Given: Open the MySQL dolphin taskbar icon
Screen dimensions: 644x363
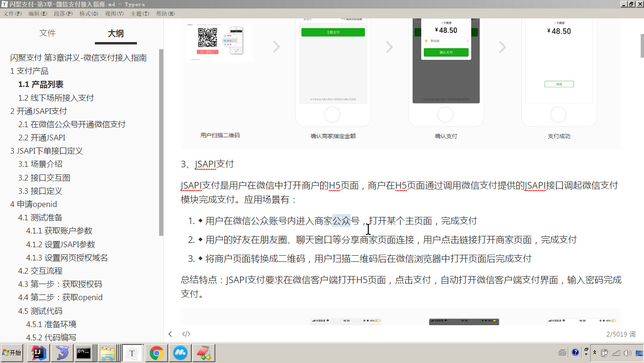Looking at the screenshot, I should point(62,353).
